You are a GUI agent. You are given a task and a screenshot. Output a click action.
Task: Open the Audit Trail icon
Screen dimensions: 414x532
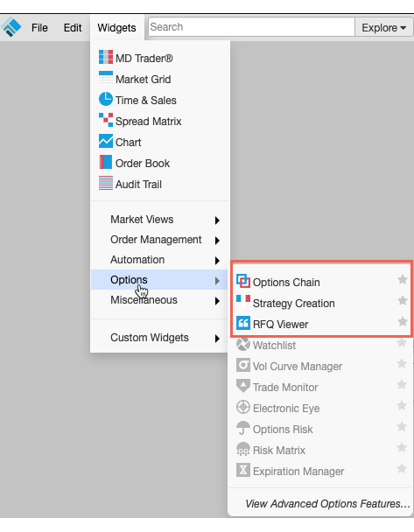click(106, 183)
